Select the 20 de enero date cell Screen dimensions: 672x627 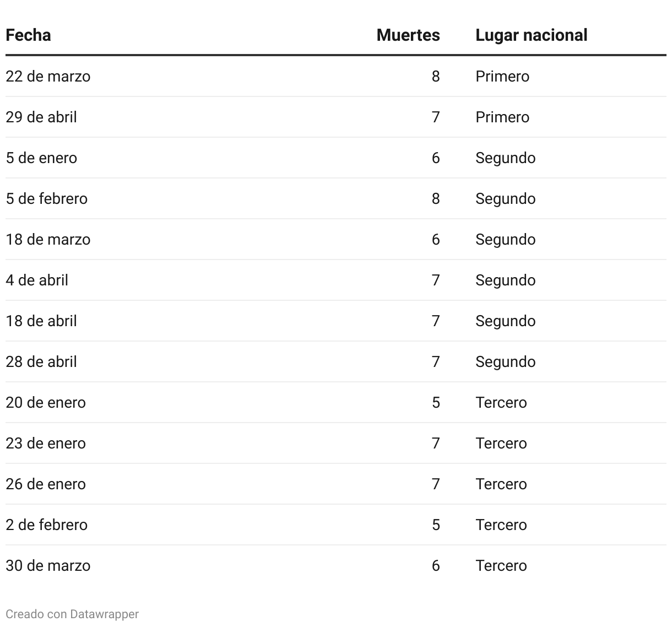(x=46, y=402)
